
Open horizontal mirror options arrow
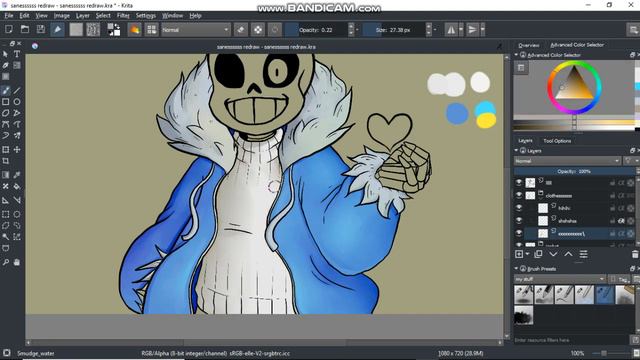pyautogui.click(x=461, y=29)
